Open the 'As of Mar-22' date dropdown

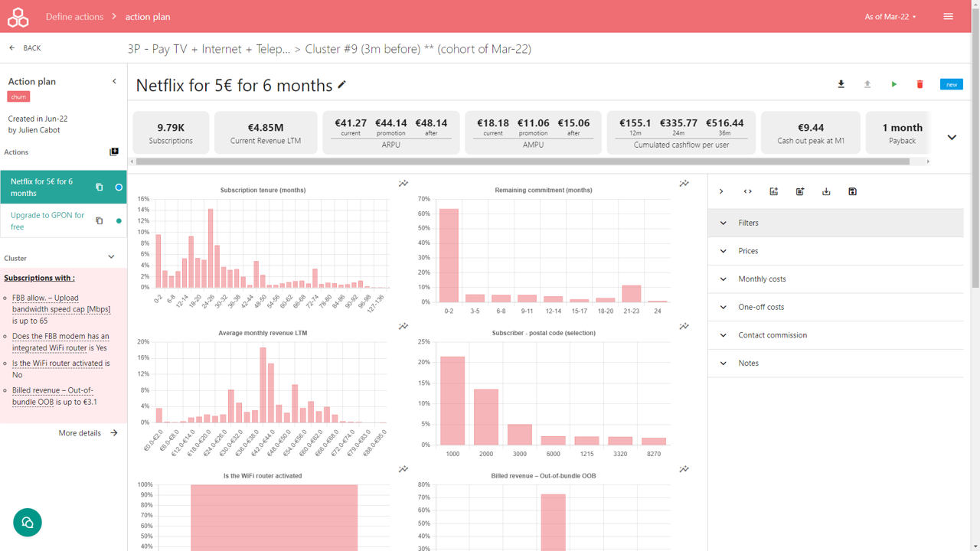[890, 15]
